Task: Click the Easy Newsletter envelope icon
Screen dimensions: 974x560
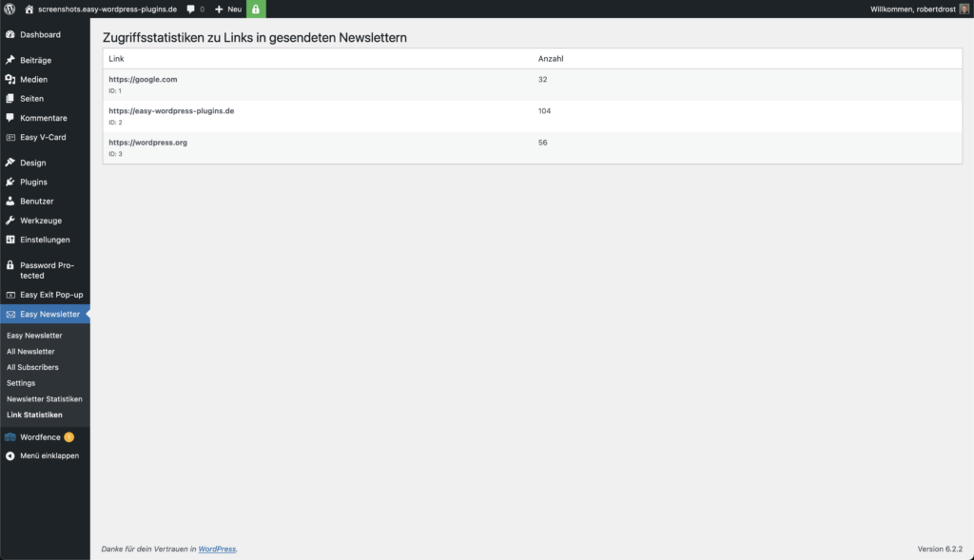Action: click(x=10, y=314)
